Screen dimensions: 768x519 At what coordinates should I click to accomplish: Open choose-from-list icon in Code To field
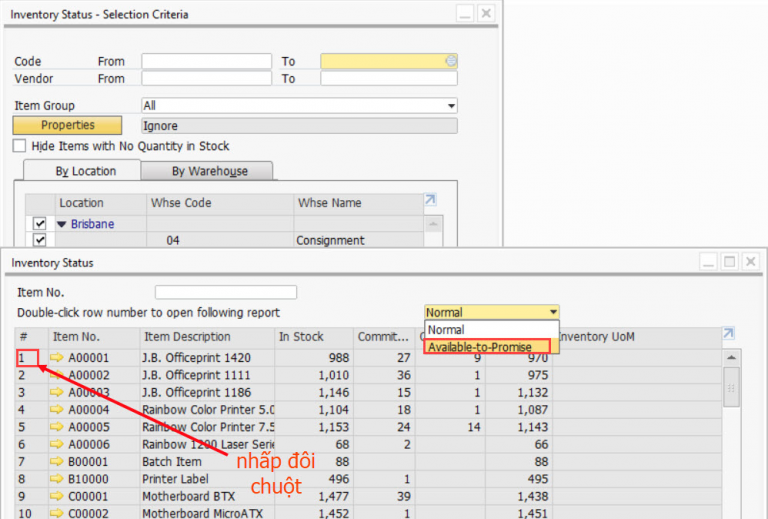pos(451,61)
